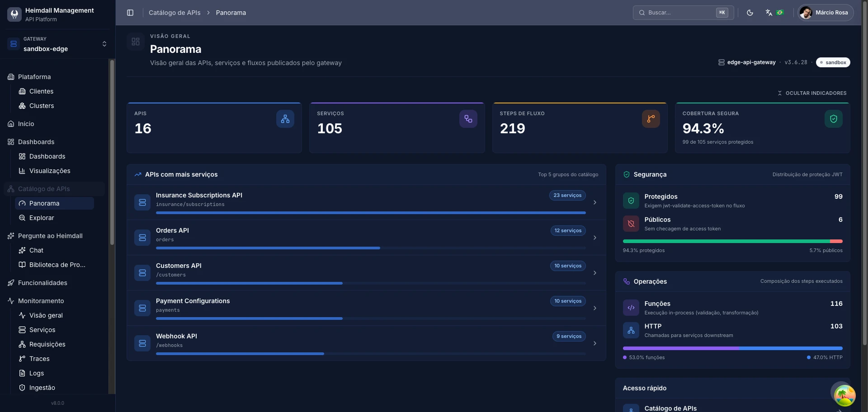868x412 pixels.
Task: Open Visualizações in the sidebar
Action: (54, 171)
